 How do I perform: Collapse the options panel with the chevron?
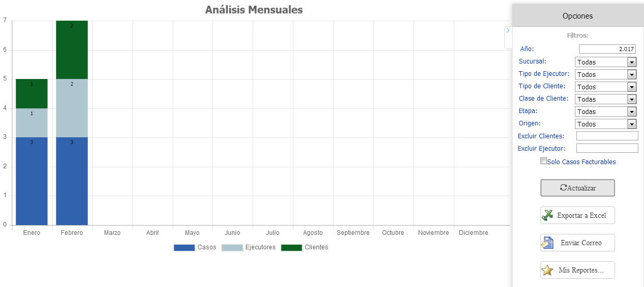click(x=508, y=31)
